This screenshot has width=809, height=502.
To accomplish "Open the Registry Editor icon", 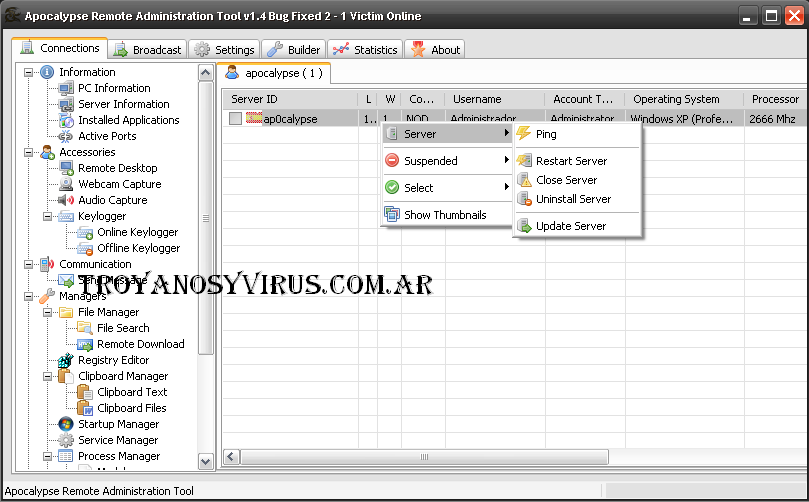I will click(66, 360).
